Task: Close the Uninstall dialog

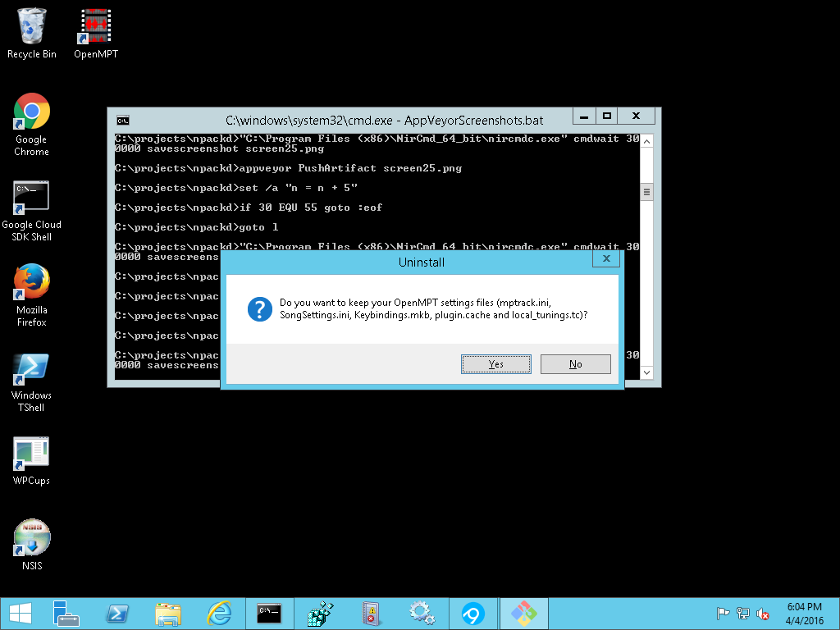Action: tap(605, 259)
